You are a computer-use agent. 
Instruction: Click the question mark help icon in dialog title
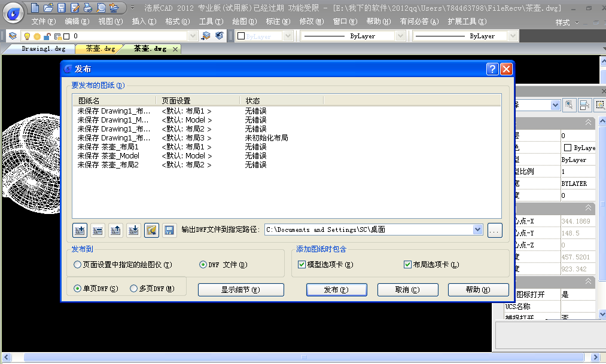[492, 69]
